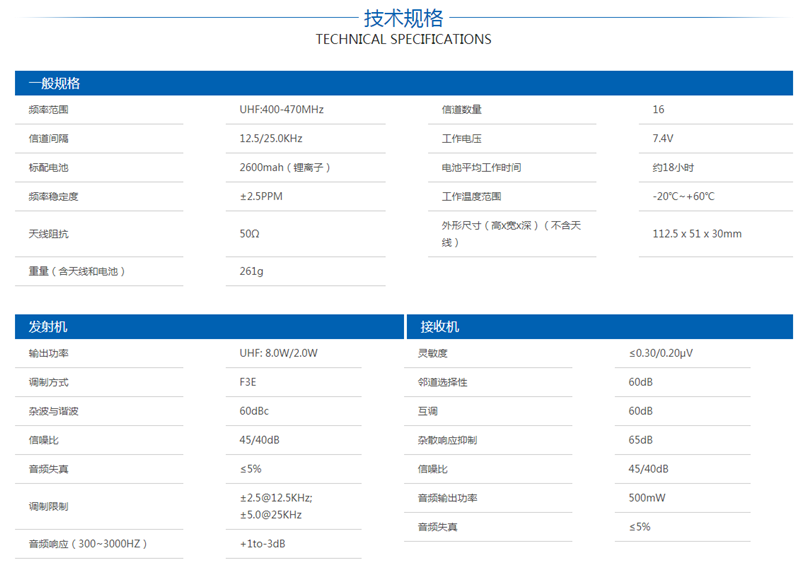800x567 pixels.
Task: Click the 500mW value
Action: point(647,499)
